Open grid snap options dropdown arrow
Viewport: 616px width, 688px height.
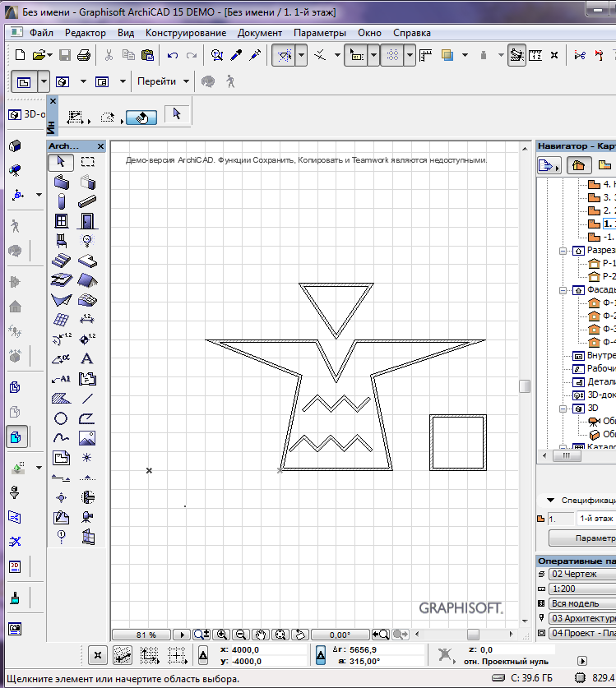pos(410,55)
